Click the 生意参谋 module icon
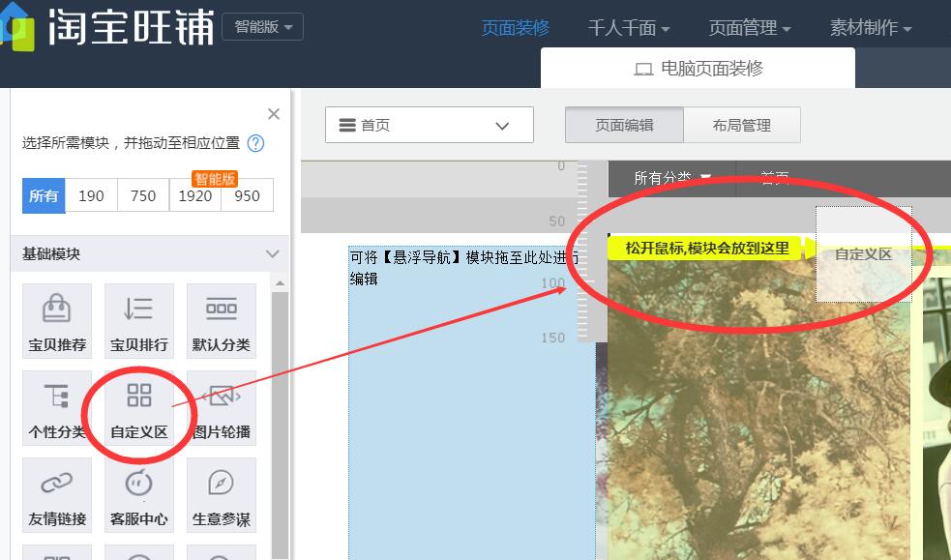This screenshot has height=560, width=951. (x=221, y=494)
